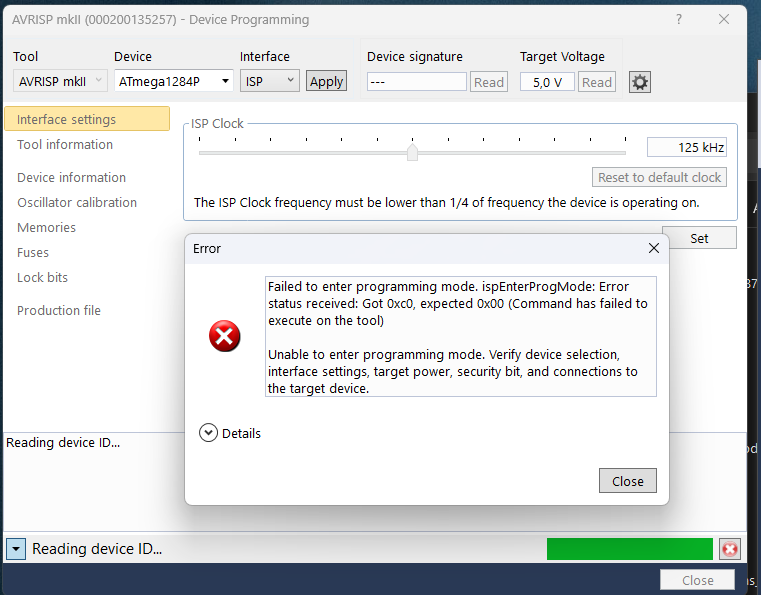Select the Tool information tab
The width and height of the screenshot is (761, 595).
click(65, 145)
